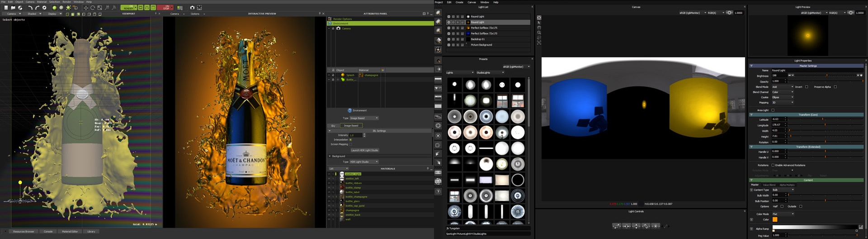Viewport: 868px width, 239px height.
Task: Click the Alpha Ramp gradient bar
Action: 815,227
